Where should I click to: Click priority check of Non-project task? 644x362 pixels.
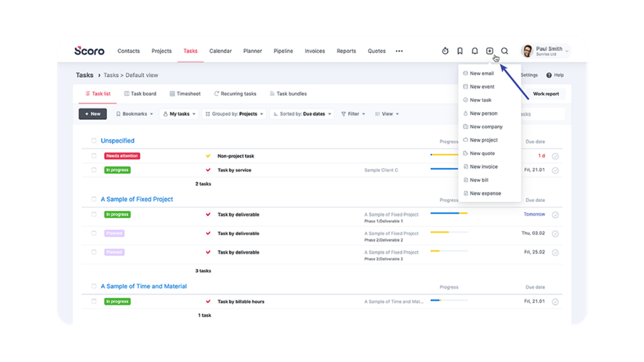[x=208, y=156]
